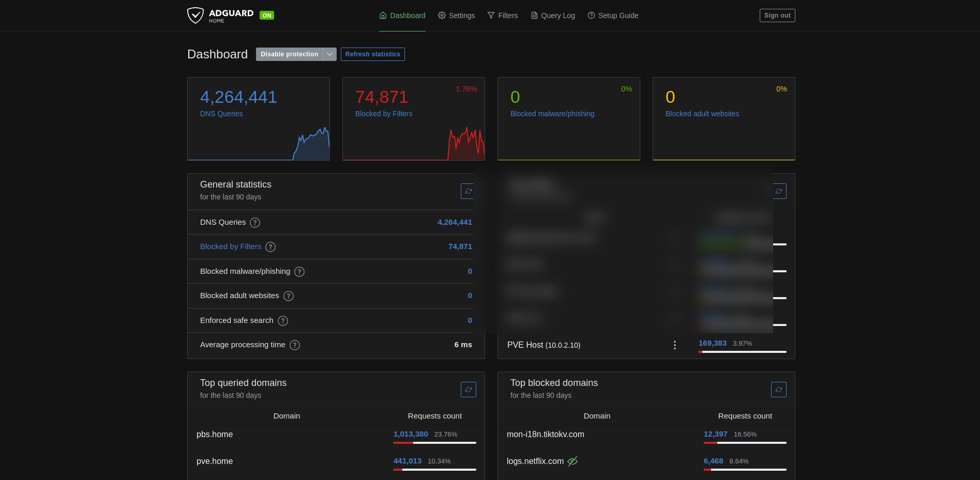The image size is (980, 480).
Task: Disable protection using the main button
Action: [x=289, y=54]
